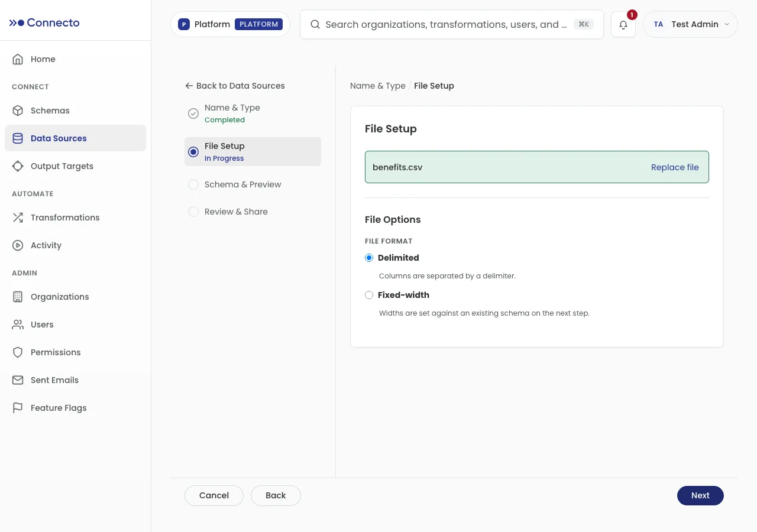The height and width of the screenshot is (532, 757).
Task: Click the search magnifier icon
Action: (315, 24)
